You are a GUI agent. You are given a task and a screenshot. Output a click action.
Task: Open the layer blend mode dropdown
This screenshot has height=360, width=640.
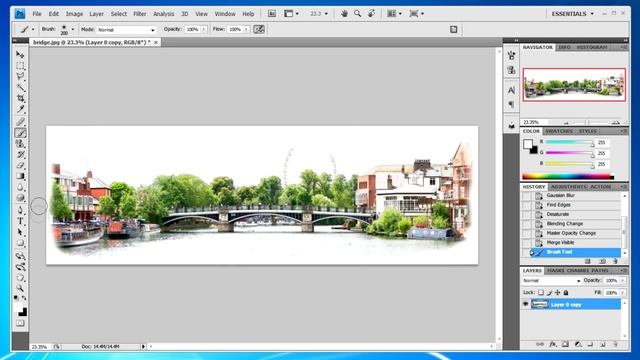[551, 281]
